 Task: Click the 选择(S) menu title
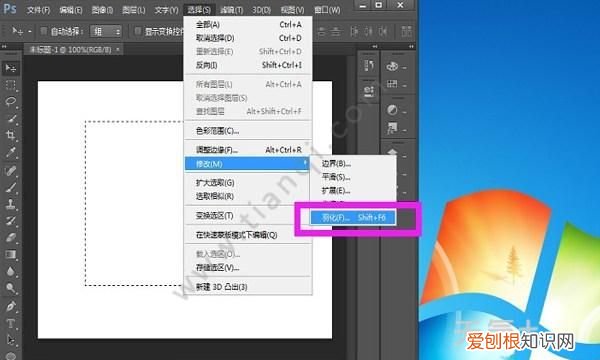(x=199, y=10)
